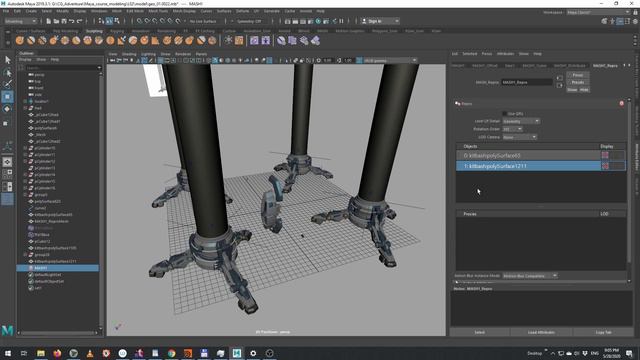Open the Workspace dropdown
The width and height of the screenshot is (640, 360).
(x=598, y=12)
